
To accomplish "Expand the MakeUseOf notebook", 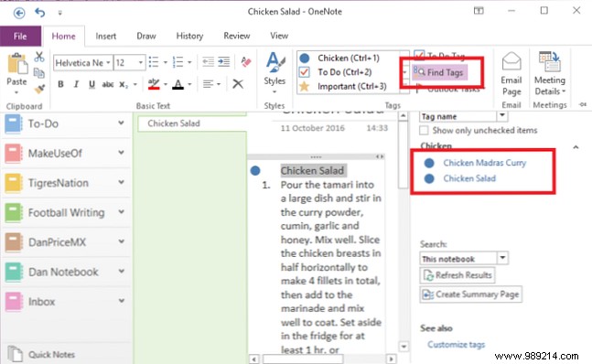I will coord(121,153).
